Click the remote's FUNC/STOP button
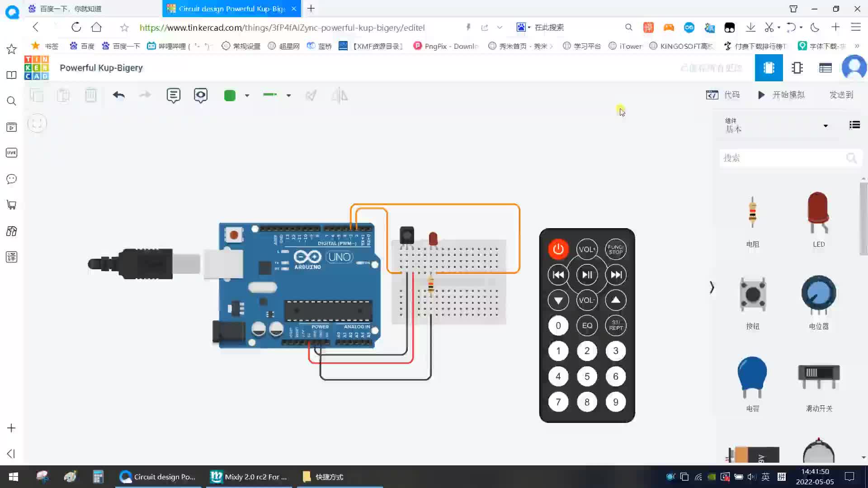The width and height of the screenshot is (868, 488). point(616,249)
